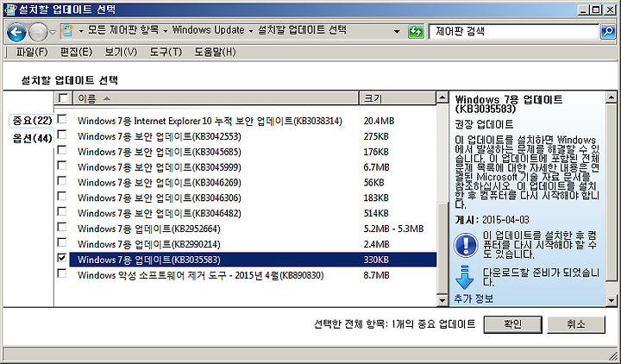This screenshot has width=621, height=364.
Task: Go back with the blue arrow button
Action: [x=16, y=32]
